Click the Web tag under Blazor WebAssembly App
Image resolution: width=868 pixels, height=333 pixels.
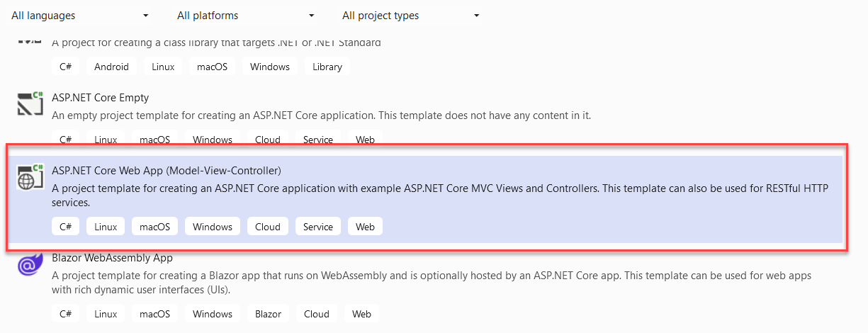click(x=361, y=314)
